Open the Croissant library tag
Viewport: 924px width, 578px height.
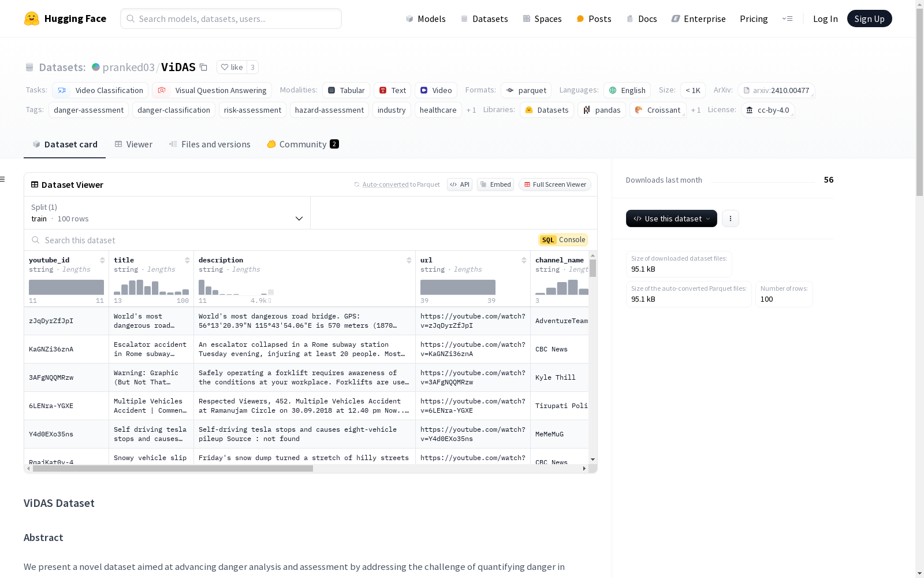click(658, 110)
